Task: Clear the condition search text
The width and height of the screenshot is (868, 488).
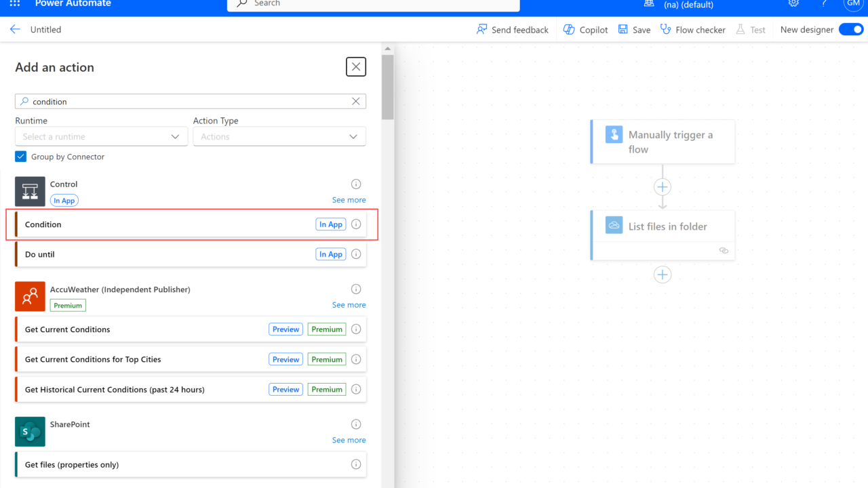Action: pyautogui.click(x=355, y=101)
